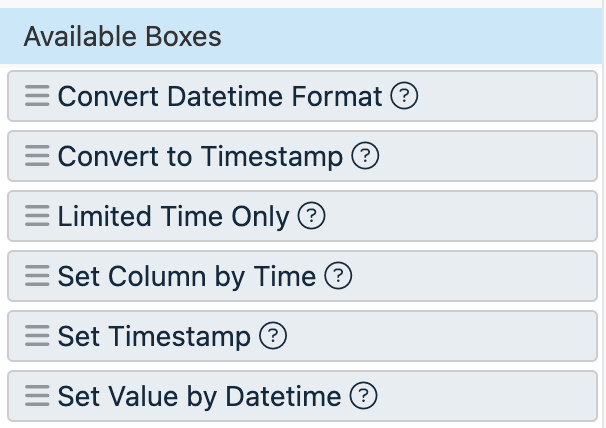Select the Limited Time Only label
Image resolution: width=606 pixels, height=428 pixels.
click(174, 217)
